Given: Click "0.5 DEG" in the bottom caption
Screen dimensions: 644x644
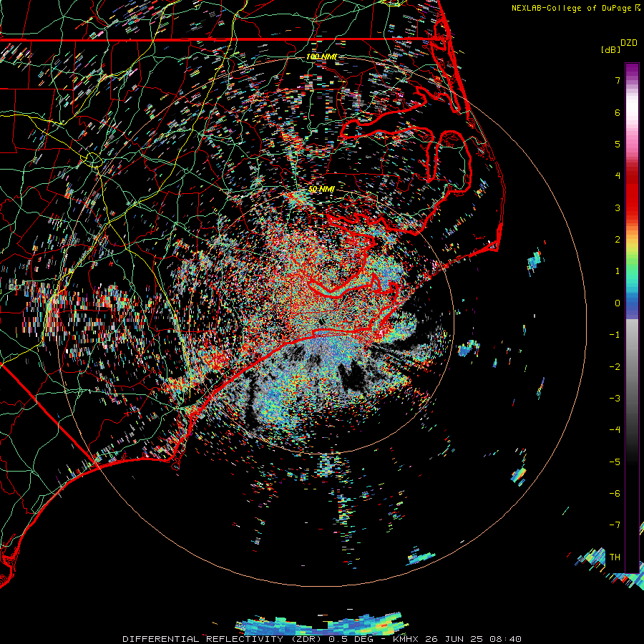Looking at the screenshot, I should point(351,639).
